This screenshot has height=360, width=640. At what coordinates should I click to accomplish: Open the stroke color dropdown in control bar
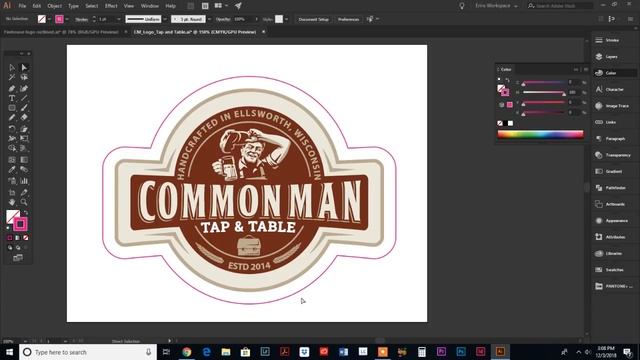point(67,19)
